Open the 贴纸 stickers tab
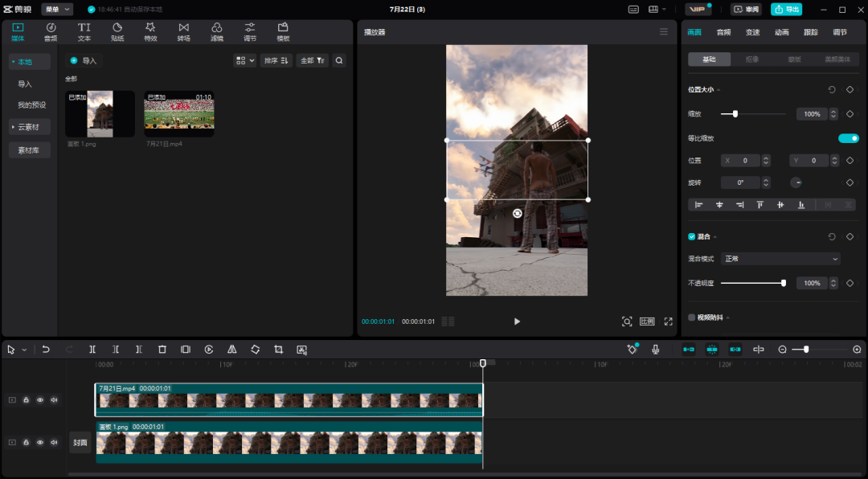The width and height of the screenshot is (868, 479). tap(117, 32)
